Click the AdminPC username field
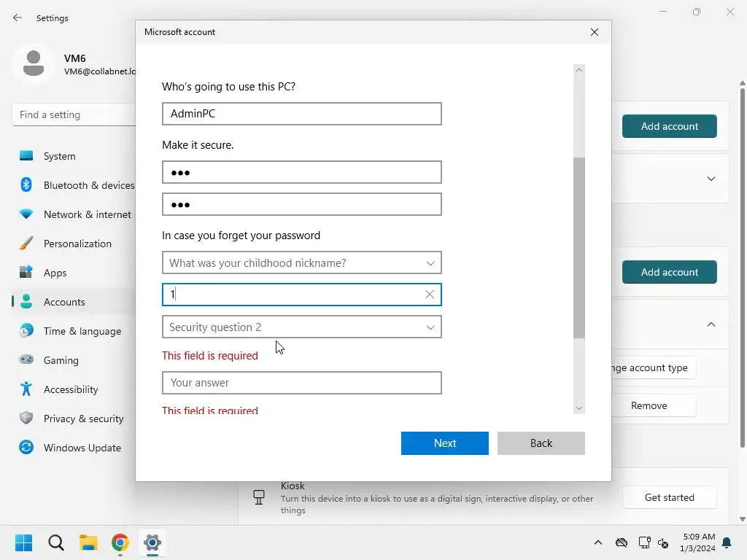This screenshot has width=747, height=560. click(x=302, y=114)
